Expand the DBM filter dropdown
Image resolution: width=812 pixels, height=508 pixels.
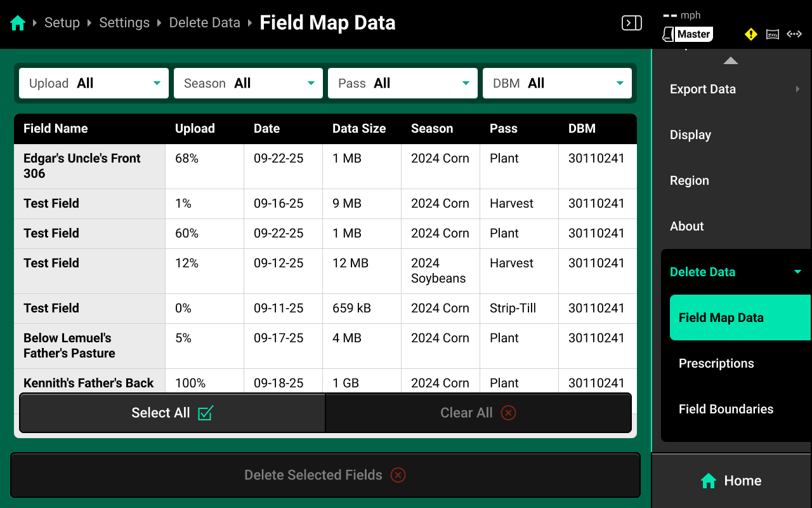click(x=557, y=83)
